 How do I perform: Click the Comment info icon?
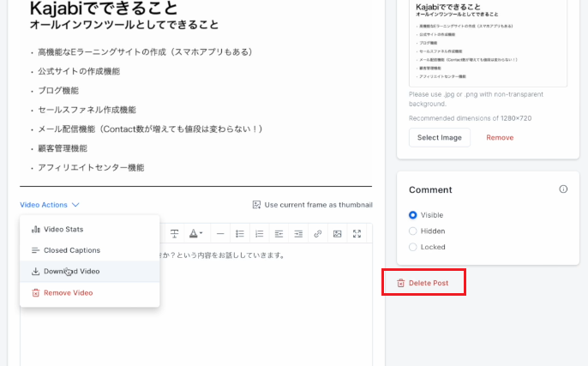click(563, 189)
